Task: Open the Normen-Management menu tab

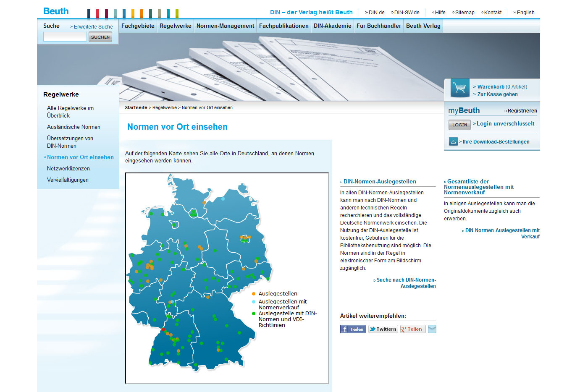Action: 225,26
